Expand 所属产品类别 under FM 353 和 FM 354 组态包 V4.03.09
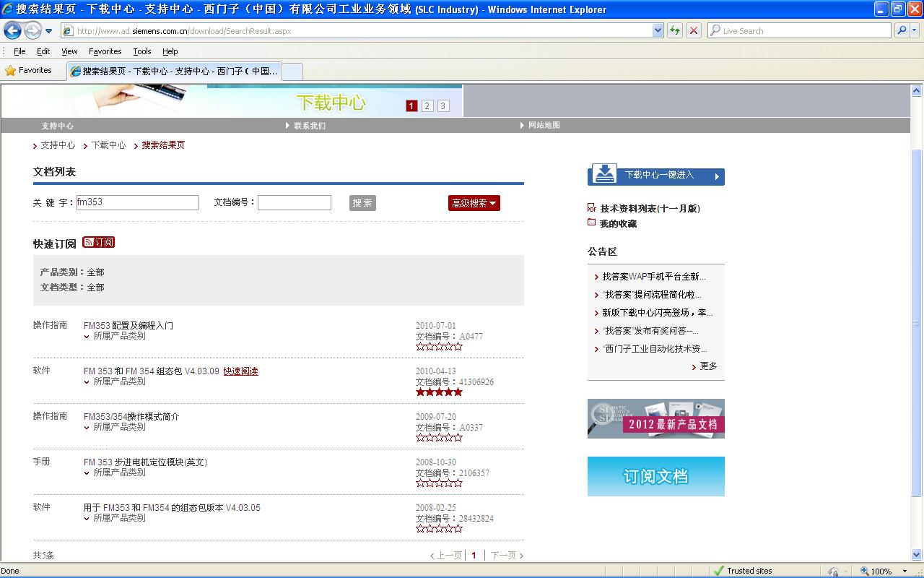The width and height of the screenshot is (924, 578). [x=115, y=381]
